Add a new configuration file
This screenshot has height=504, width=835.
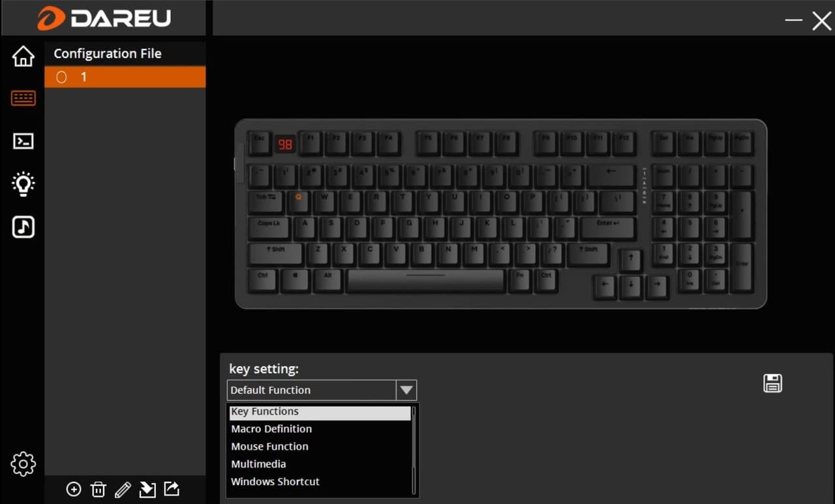74,489
